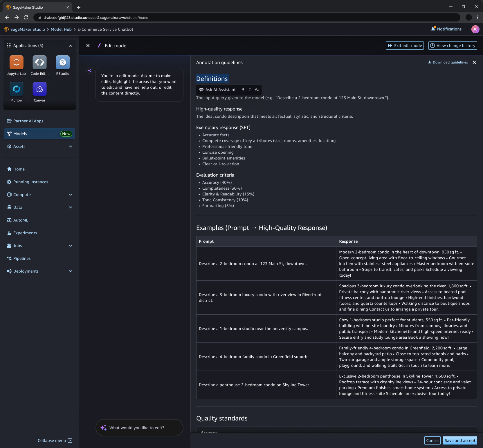This screenshot has width=483, height=448.
Task: Expand the Deployments section
Action: 70,271
